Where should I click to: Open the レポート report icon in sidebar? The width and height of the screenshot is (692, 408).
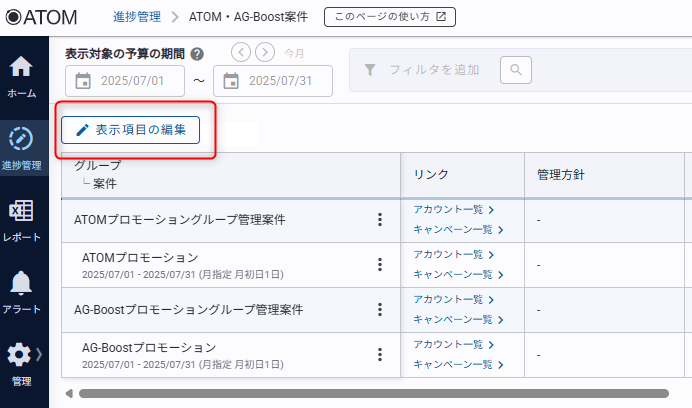[22, 218]
